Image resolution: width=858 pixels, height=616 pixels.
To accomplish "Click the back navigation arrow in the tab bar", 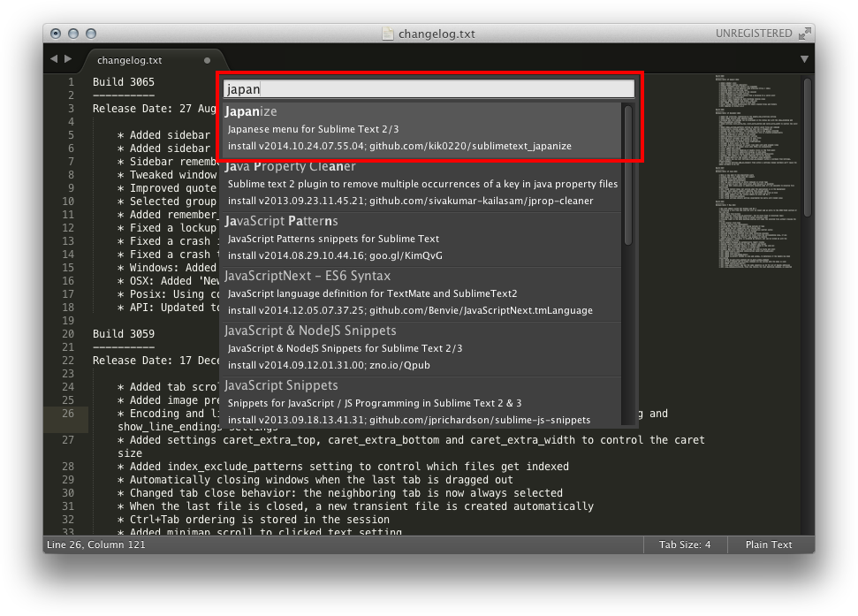I will [x=56, y=60].
